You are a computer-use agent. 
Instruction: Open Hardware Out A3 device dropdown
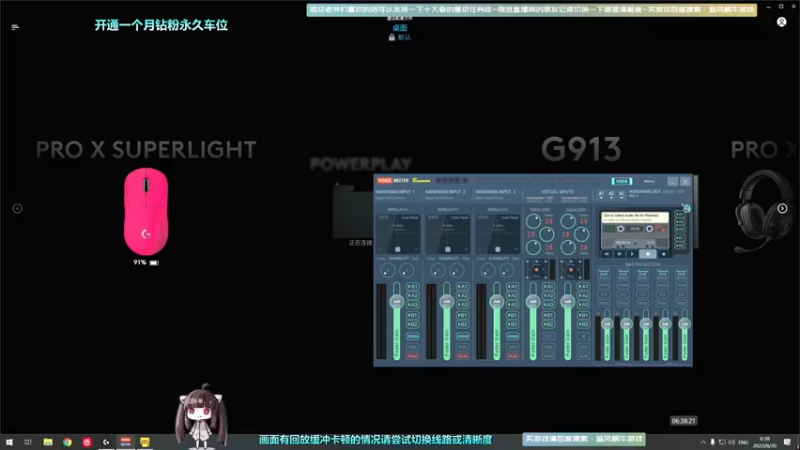(x=621, y=194)
